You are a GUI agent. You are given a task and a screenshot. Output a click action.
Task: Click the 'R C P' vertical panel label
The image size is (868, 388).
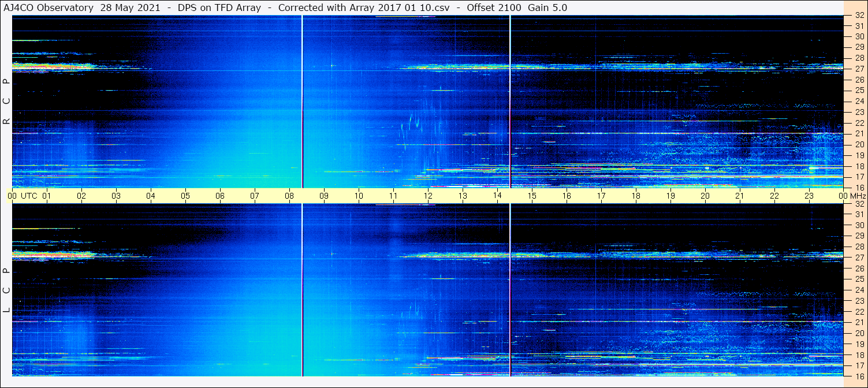click(x=6, y=102)
